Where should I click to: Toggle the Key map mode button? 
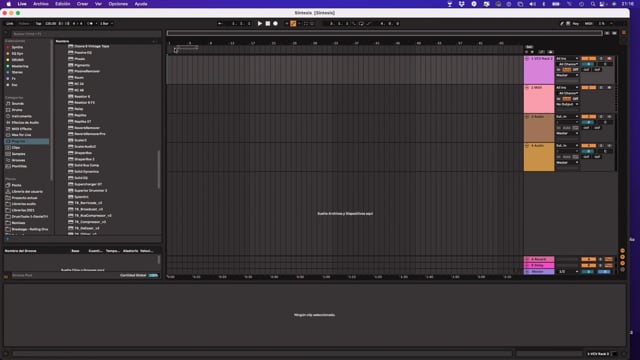[x=576, y=24]
